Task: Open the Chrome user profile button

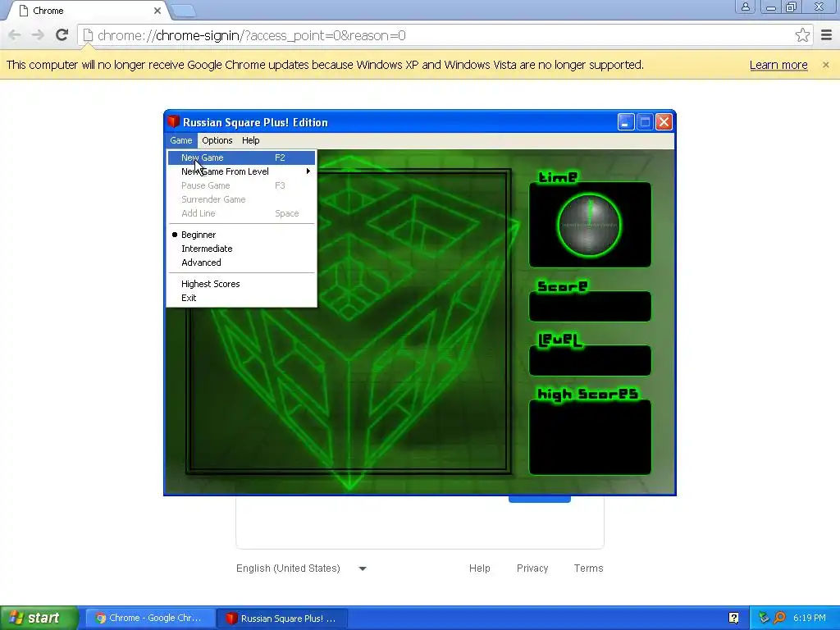Action: click(745, 7)
